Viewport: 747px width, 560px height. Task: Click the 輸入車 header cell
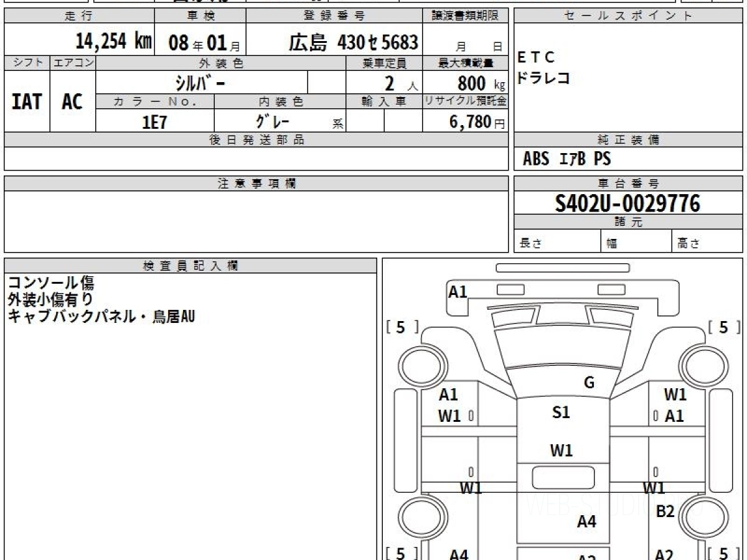click(385, 101)
